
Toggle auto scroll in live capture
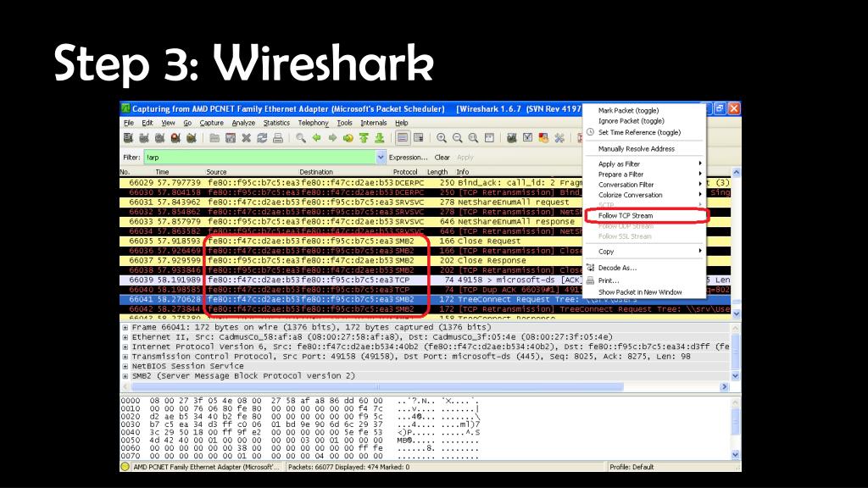pyautogui.click(x=419, y=138)
